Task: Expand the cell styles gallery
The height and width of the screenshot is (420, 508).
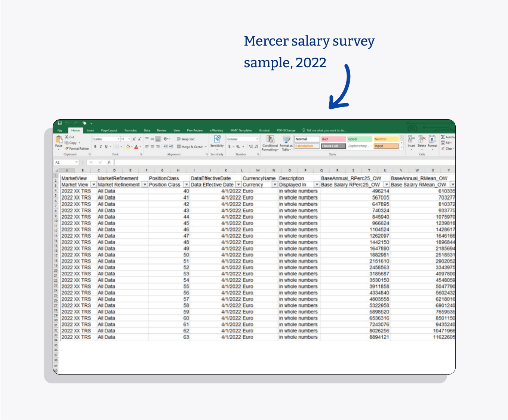Action: pos(402,148)
